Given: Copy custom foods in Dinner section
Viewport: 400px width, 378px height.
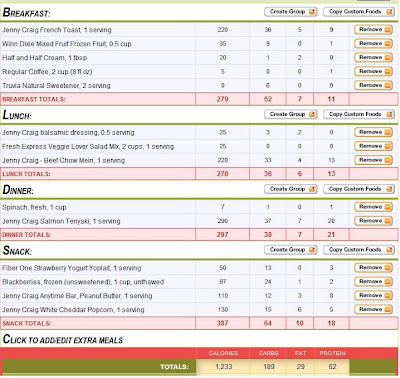Looking at the screenshot, I should tap(359, 189).
